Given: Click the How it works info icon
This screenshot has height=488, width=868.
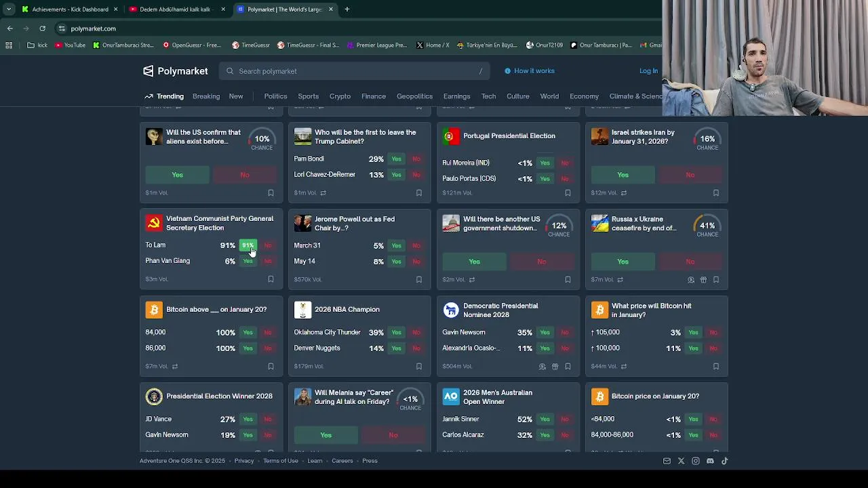Looking at the screenshot, I should point(507,71).
